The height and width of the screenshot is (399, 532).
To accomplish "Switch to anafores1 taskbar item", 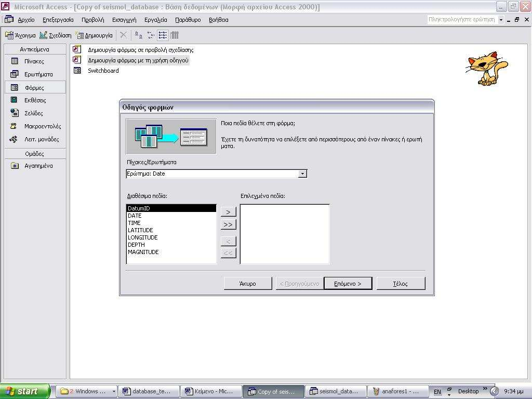I will (x=397, y=391).
